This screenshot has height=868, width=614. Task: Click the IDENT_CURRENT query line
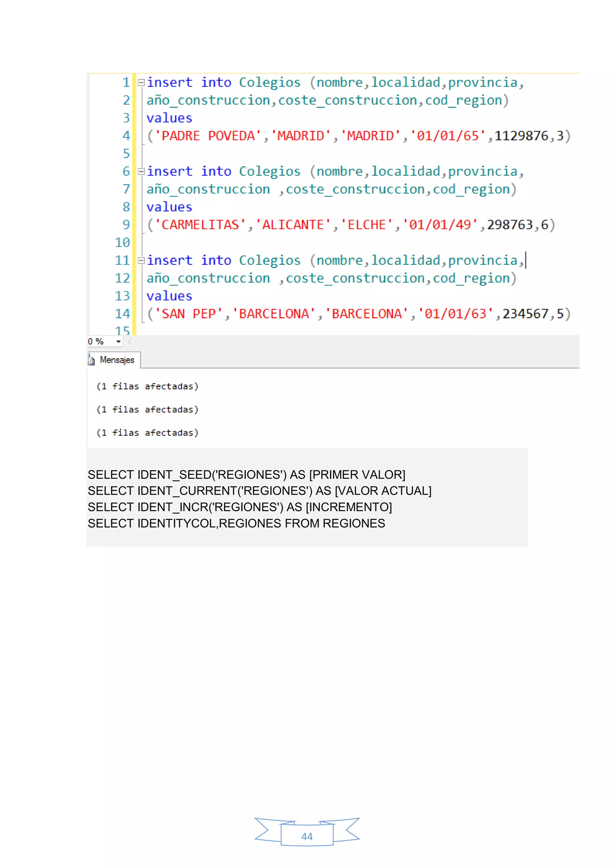pyautogui.click(x=259, y=491)
